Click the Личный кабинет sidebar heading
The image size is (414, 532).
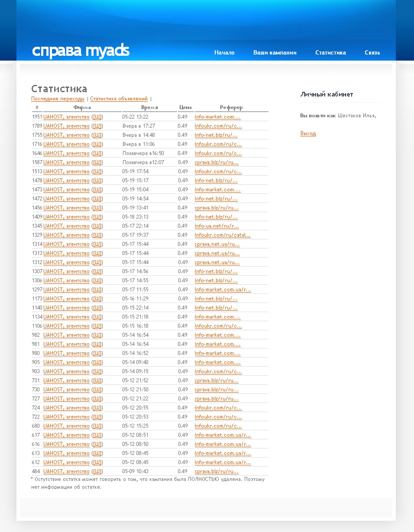pyautogui.click(x=327, y=94)
